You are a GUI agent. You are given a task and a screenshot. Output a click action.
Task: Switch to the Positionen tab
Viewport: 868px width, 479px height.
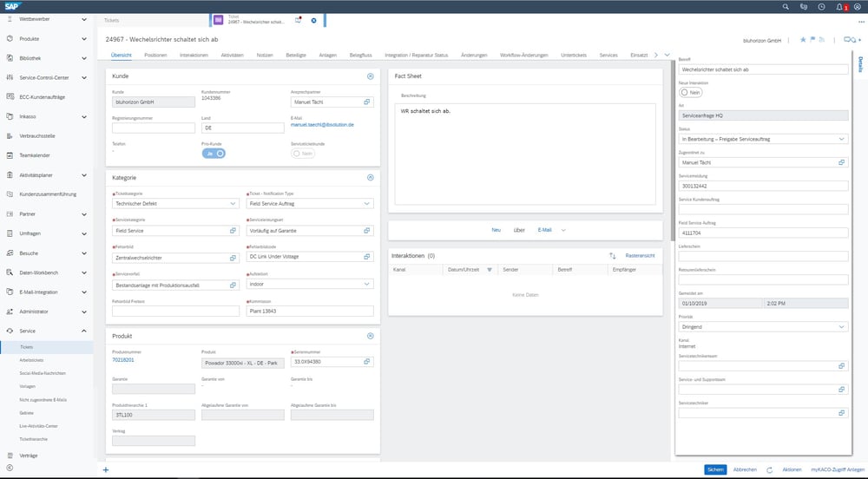(155, 56)
